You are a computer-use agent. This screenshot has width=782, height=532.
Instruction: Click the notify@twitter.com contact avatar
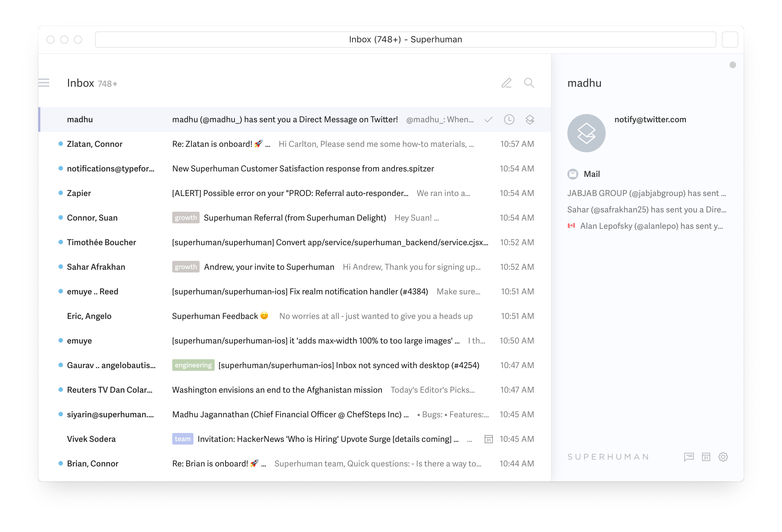coord(586,133)
